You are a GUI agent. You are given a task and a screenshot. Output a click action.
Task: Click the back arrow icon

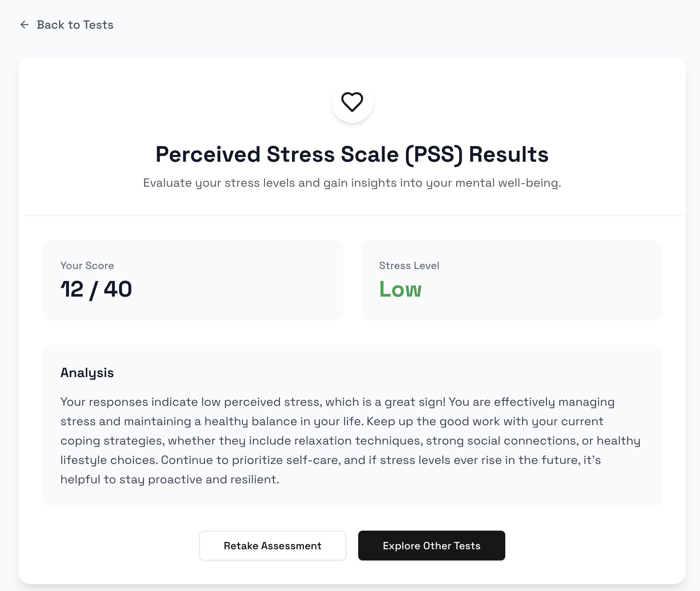click(25, 25)
